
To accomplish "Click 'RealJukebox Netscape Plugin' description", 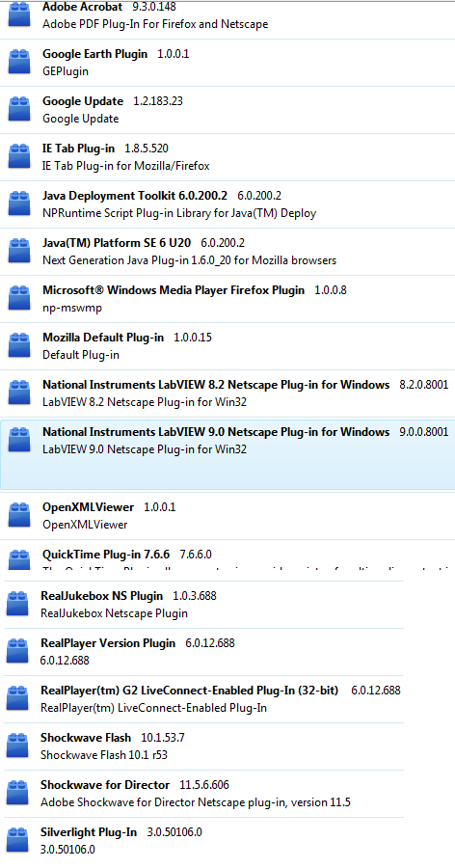I will tap(114, 613).
